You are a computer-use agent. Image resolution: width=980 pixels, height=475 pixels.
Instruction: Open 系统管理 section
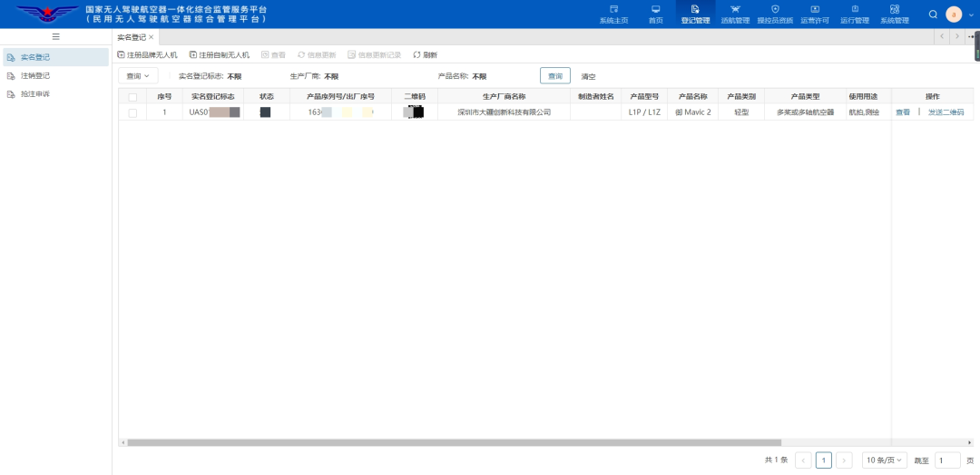[895, 15]
